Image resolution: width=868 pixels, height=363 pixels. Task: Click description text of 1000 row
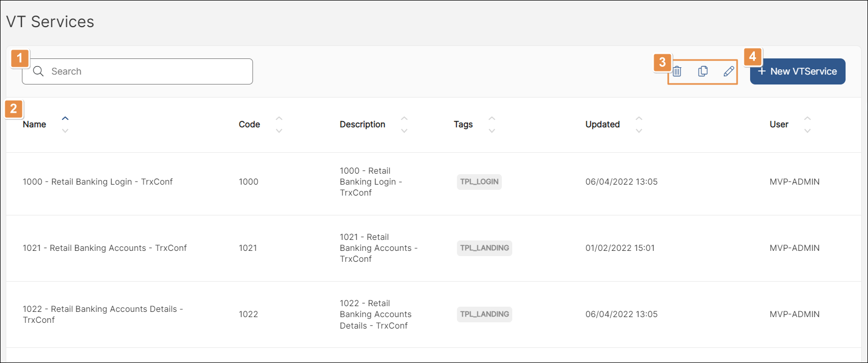[x=371, y=182]
